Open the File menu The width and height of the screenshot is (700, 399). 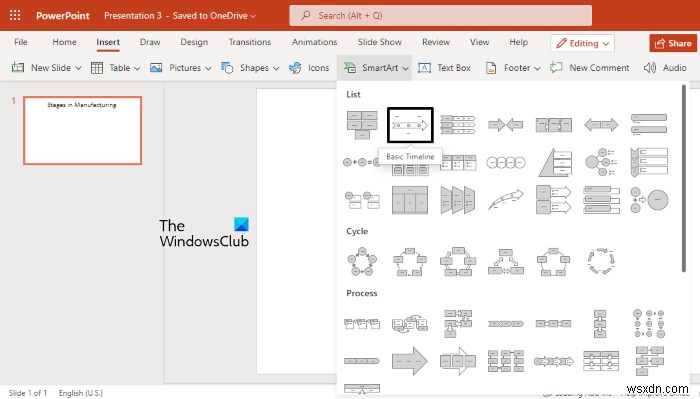(x=21, y=42)
